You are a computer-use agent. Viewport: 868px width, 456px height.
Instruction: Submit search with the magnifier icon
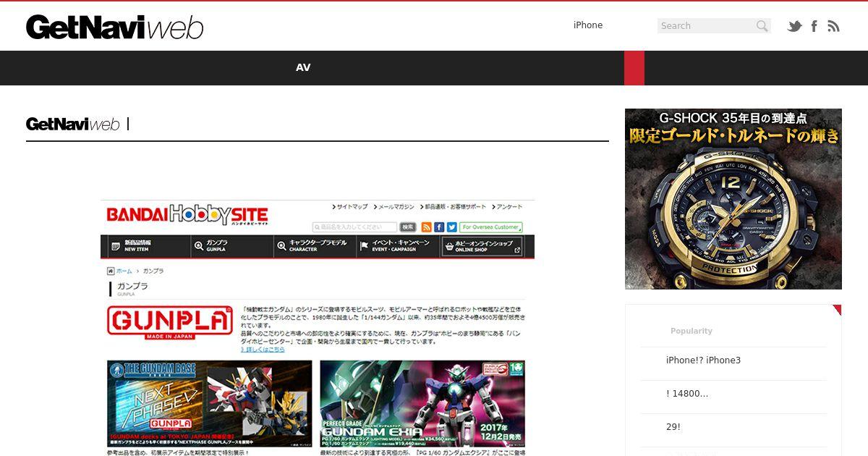point(762,26)
